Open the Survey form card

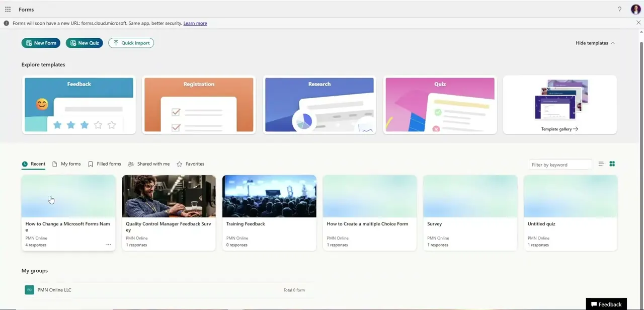click(x=470, y=213)
